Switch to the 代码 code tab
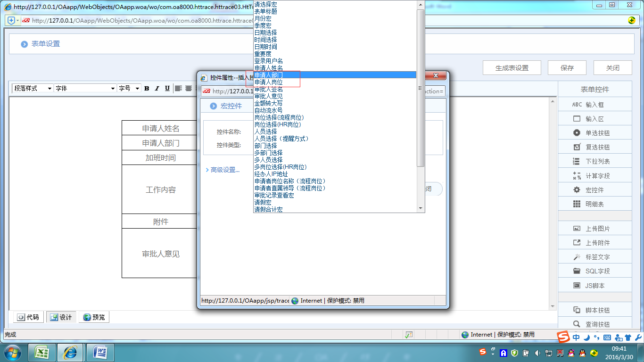The width and height of the screenshot is (644, 362). pyautogui.click(x=27, y=317)
